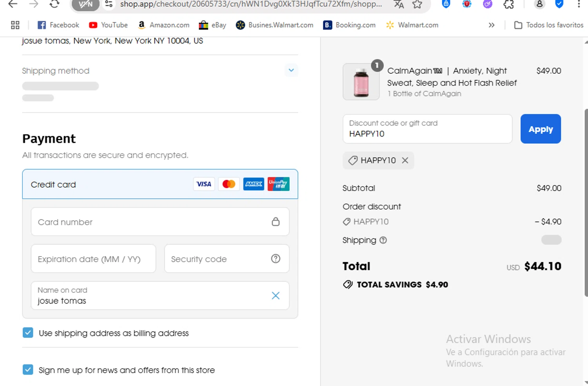
Task: Open the Busines.Walmart.com bookmark
Action: [274, 25]
